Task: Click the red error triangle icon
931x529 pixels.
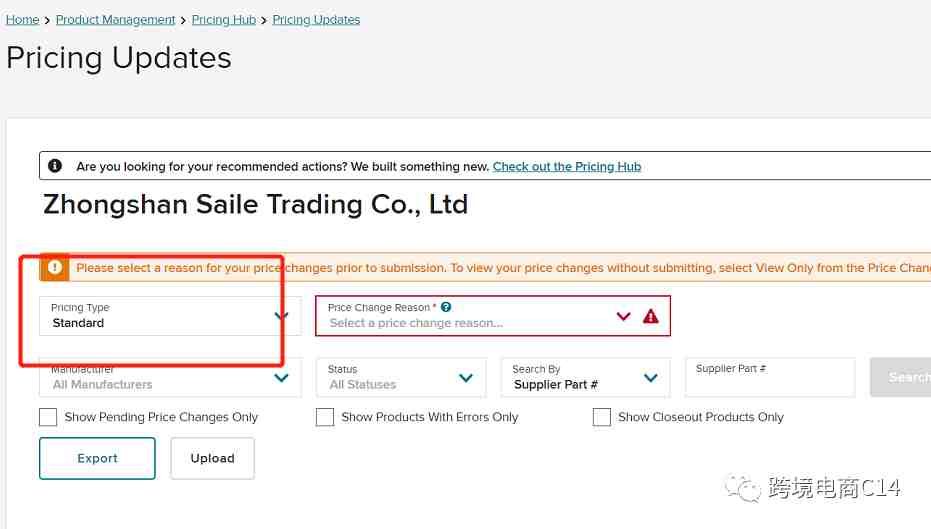Action: 651,316
